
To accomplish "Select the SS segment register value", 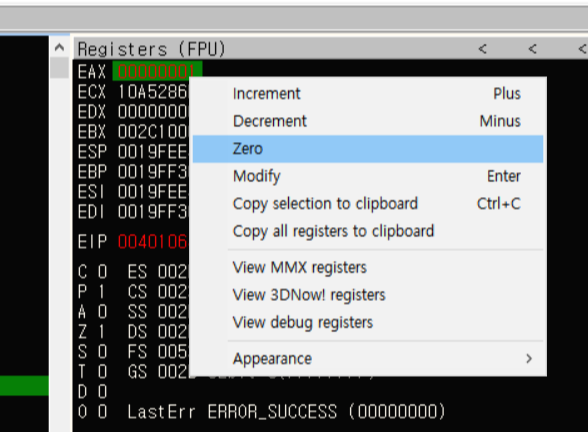I will (x=173, y=312).
